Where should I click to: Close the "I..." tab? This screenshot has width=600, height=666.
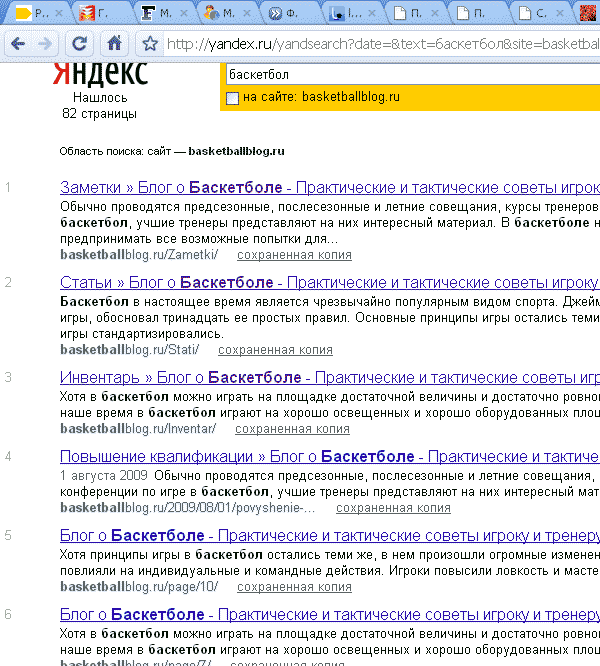[372, 14]
